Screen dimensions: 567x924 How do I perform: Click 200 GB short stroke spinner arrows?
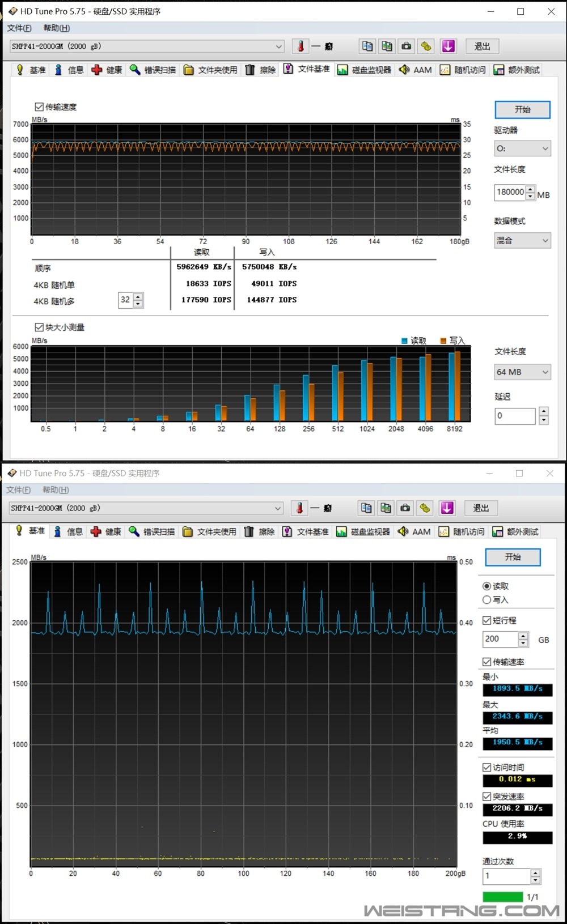pos(523,639)
